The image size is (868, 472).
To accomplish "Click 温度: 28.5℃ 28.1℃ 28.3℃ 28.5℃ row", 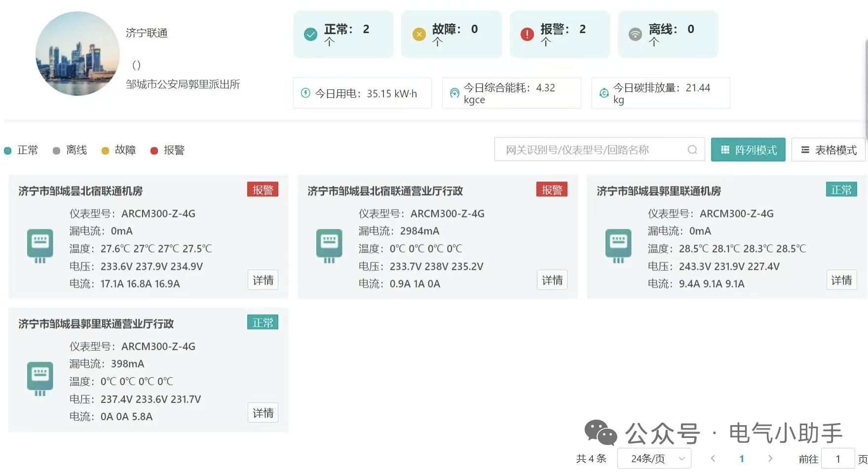I will point(727,249).
